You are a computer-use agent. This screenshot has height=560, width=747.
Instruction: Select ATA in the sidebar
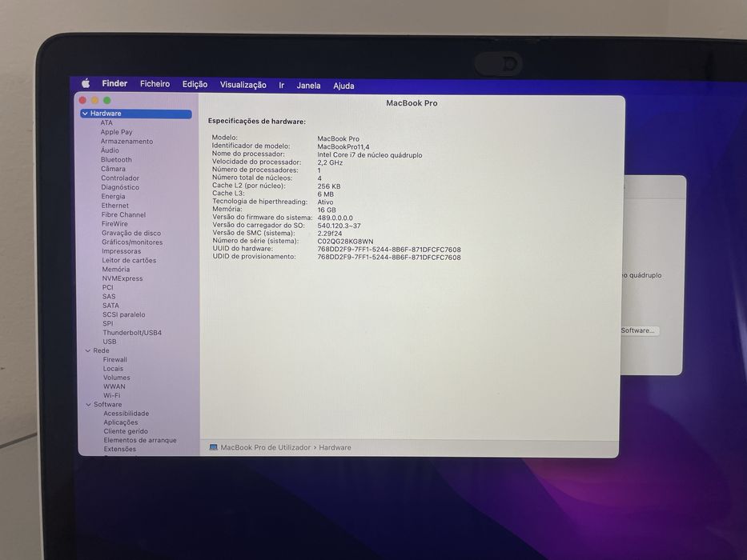coord(106,122)
